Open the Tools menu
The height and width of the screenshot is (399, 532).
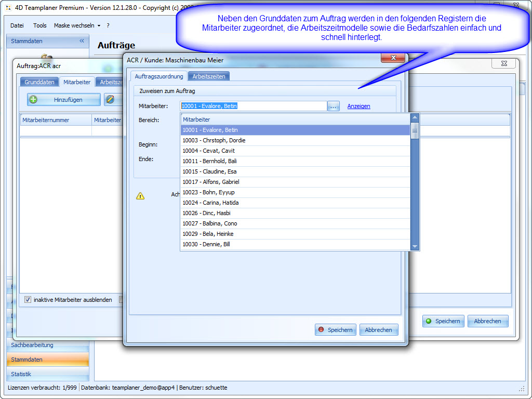[x=40, y=25]
